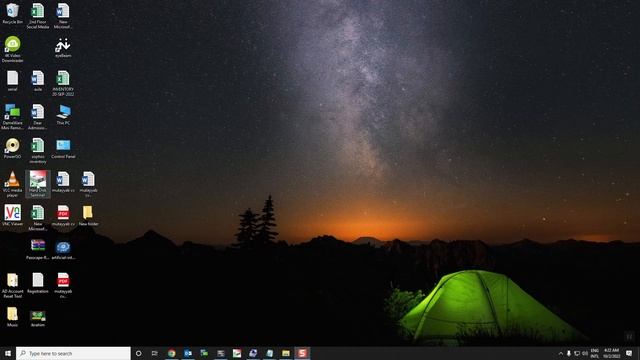Screen dimensions: 640x360
Task: Open Cortana from the taskbar circle
Action: [x=138, y=353]
